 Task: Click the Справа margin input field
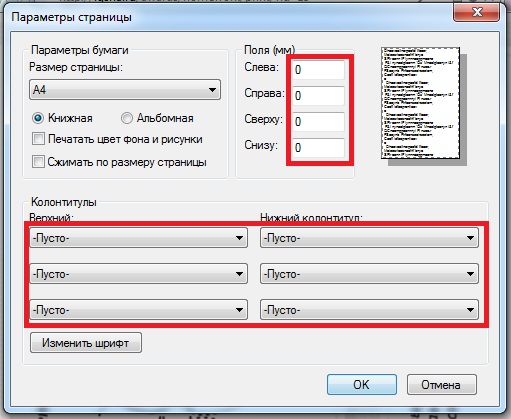tap(318, 96)
